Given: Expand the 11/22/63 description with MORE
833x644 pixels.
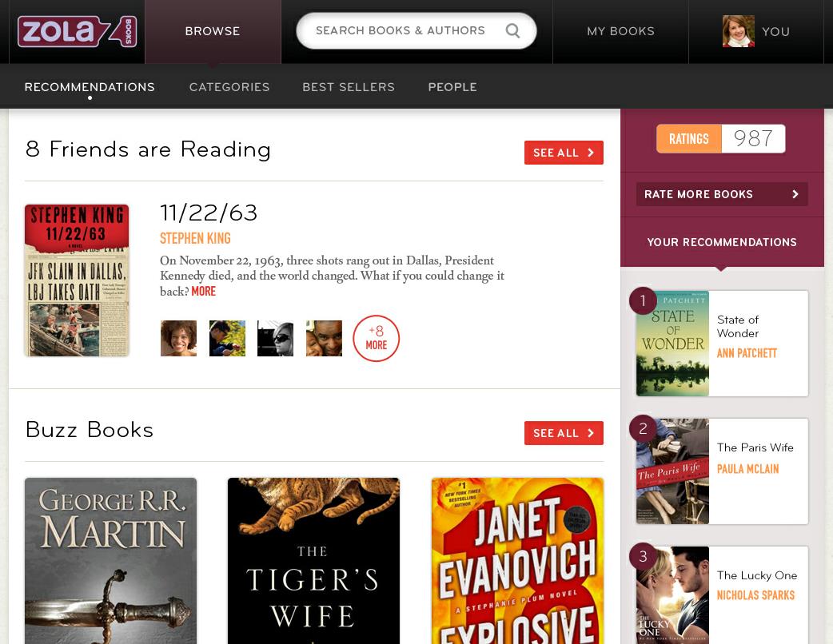Looking at the screenshot, I should [204, 291].
